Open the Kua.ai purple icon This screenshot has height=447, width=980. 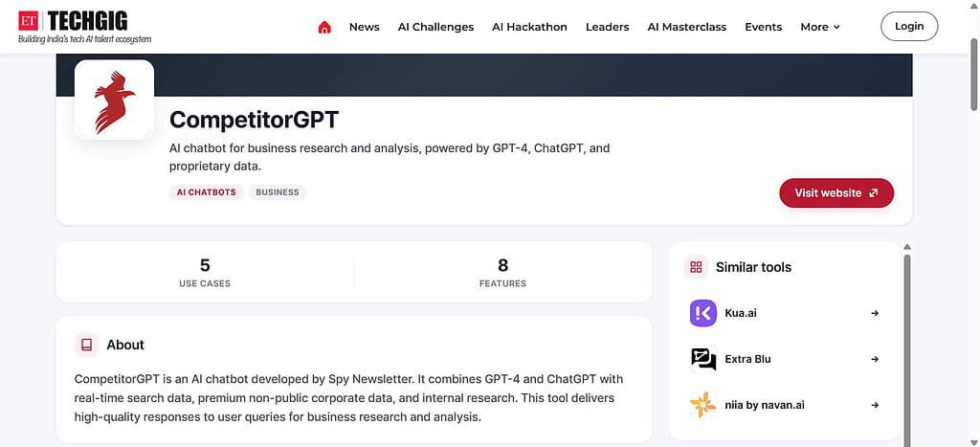click(703, 313)
